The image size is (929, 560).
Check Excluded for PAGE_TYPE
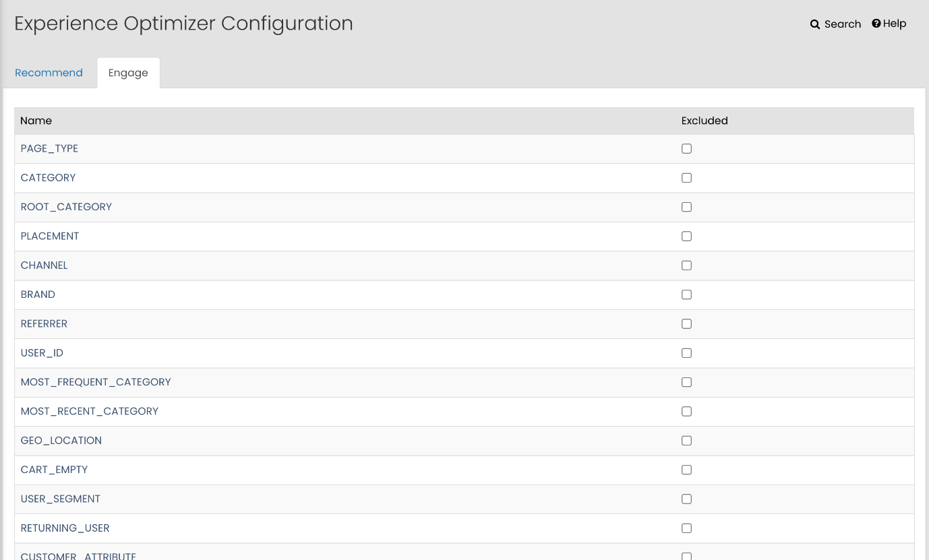tap(686, 149)
